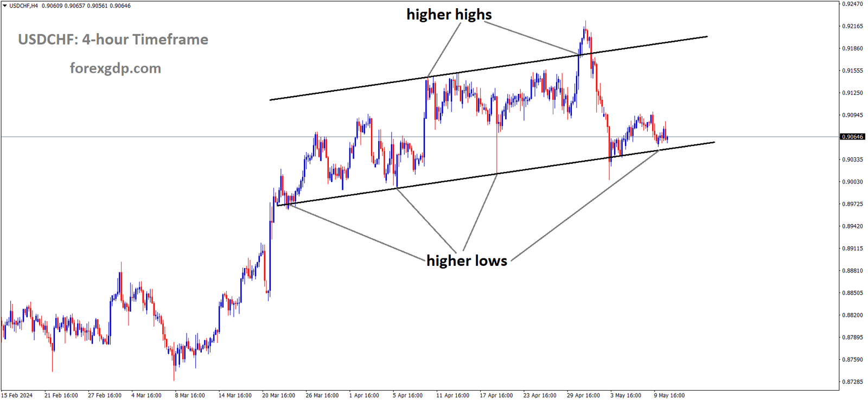This screenshot has height=401, width=868.
Task: Click time axis label 15 Feb 2024
Action: 17,396
